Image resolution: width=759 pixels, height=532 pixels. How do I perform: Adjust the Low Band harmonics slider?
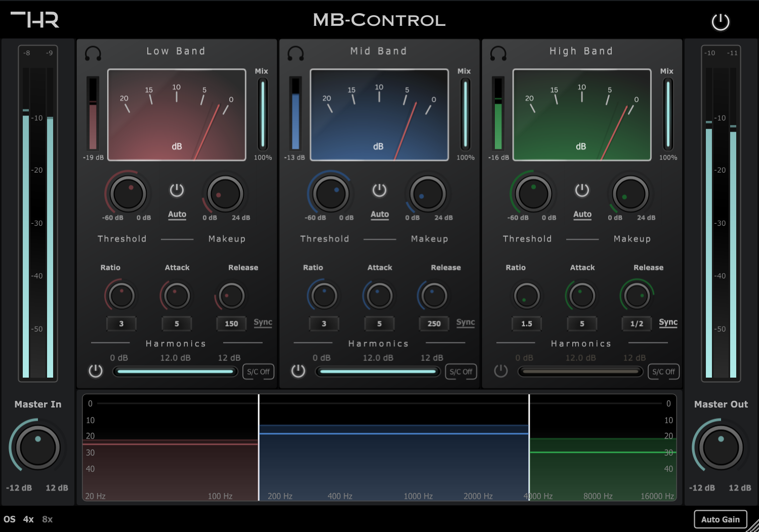pyautogui.click(x=175, y=371)
